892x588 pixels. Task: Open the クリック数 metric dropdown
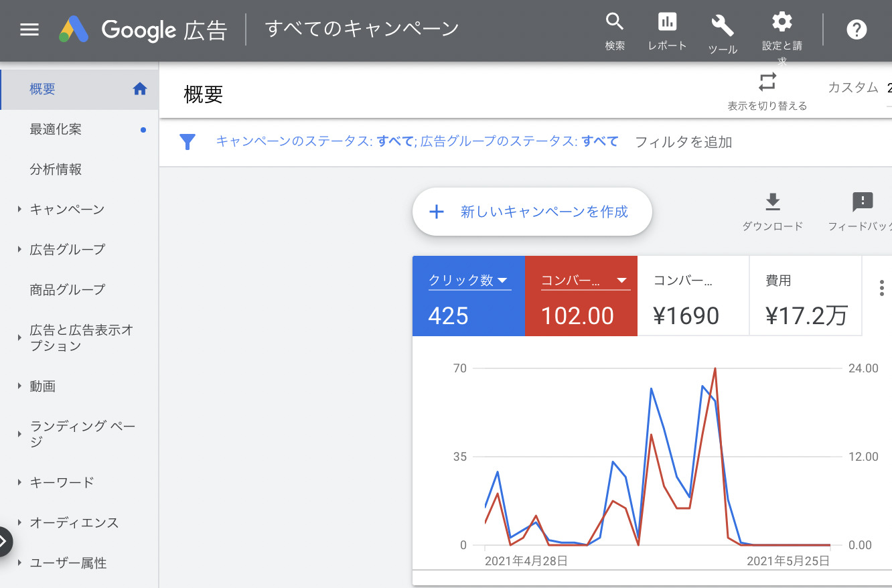tap(502, 281)
